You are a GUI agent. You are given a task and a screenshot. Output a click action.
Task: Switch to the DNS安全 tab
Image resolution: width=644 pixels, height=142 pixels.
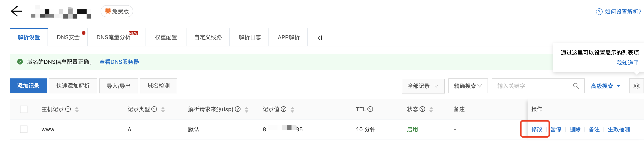coord(68,37)
